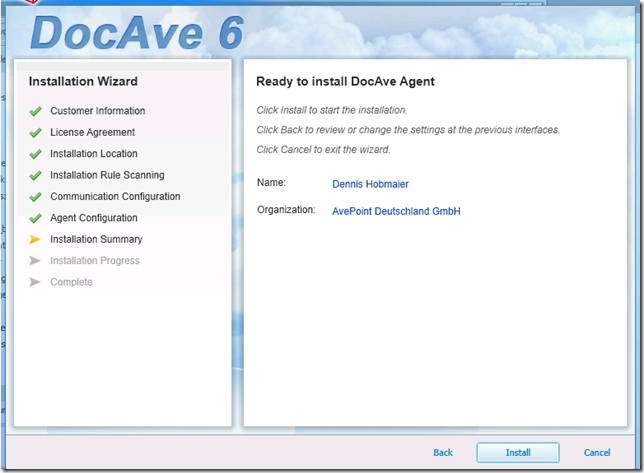Select the green checkmark beside Communication Configuration
Viewport: 644px width, 473px height.
point(36,197)
